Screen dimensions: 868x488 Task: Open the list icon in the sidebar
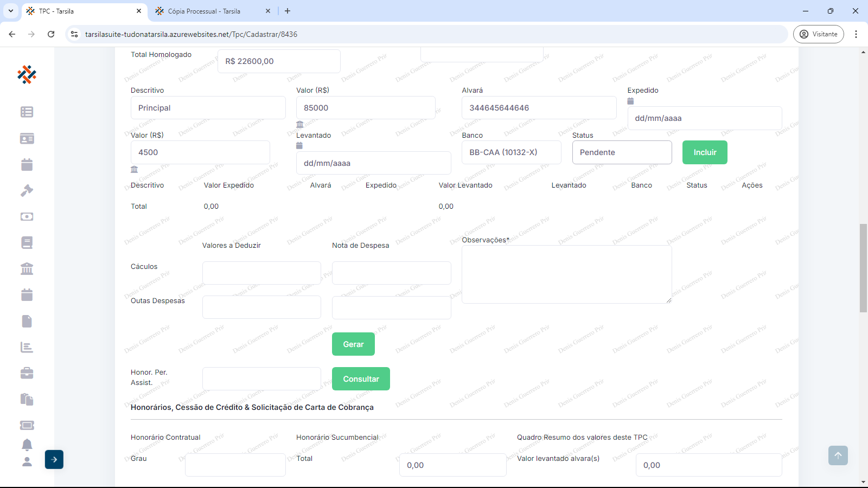point(27,112)
